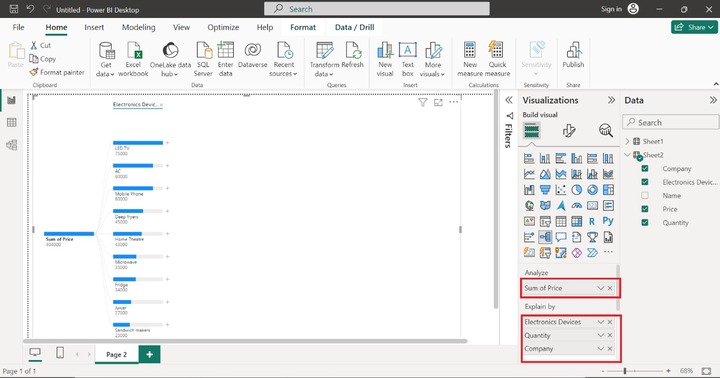Switch to Table view in sidebar
Image resolution: width=720 pixels, height=378 pixels.
click(11, 123)
